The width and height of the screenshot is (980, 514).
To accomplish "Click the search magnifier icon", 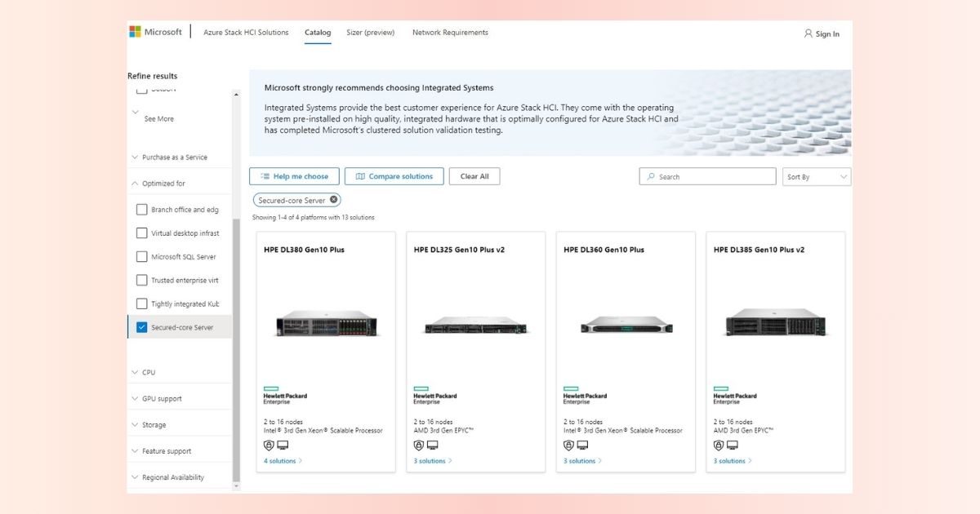I will click(x=651, y=176).
